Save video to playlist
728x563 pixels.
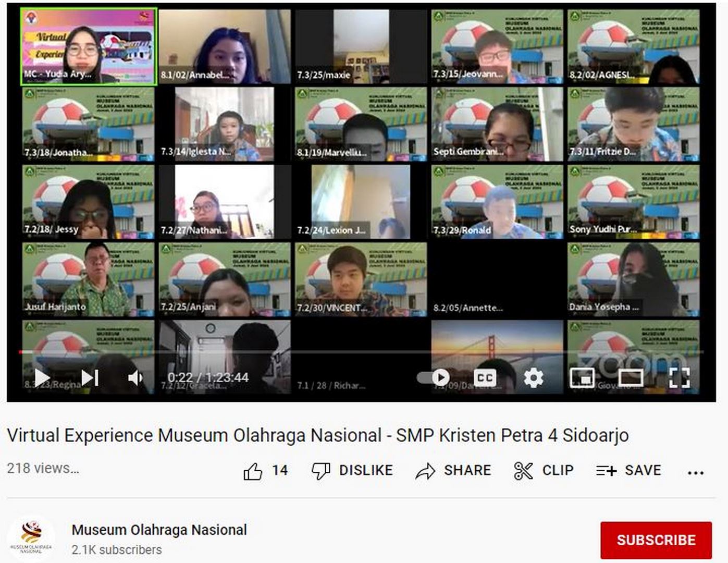point(628,471)
